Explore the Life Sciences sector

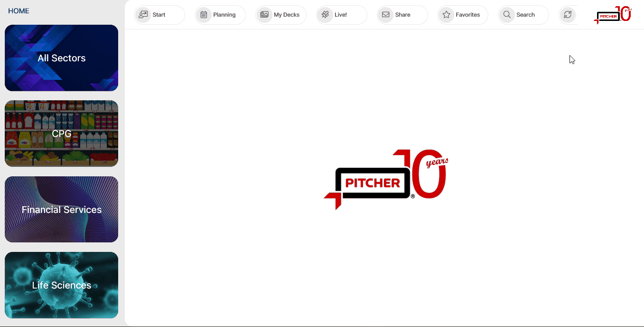(x=61, y=285)
